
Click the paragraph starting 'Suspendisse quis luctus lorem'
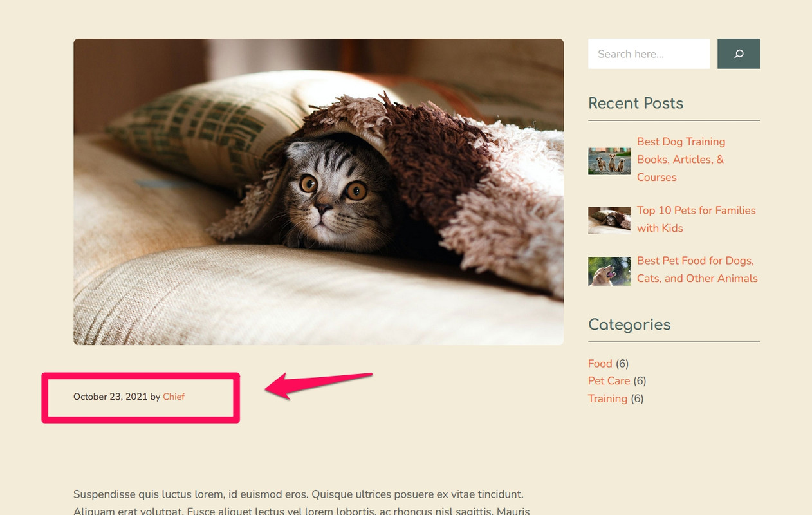pos(302,503)
